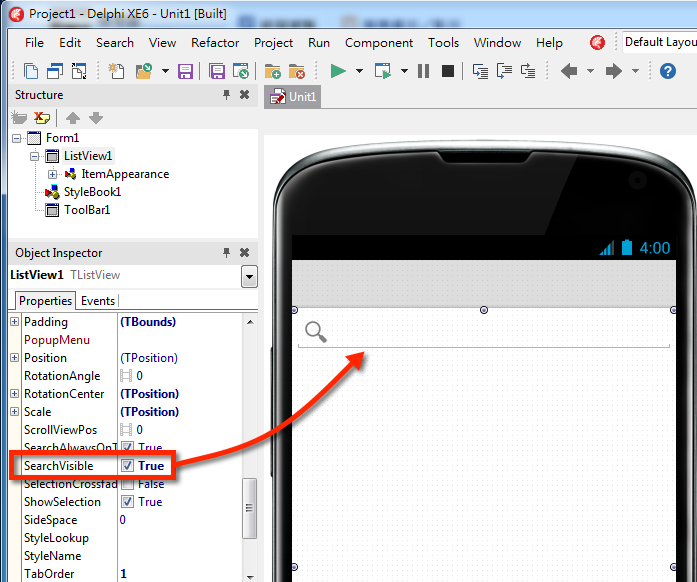Navigate back with left arrow
This screenshot has height=582, width=697.
pyautogui.click(x=569, y=71)
